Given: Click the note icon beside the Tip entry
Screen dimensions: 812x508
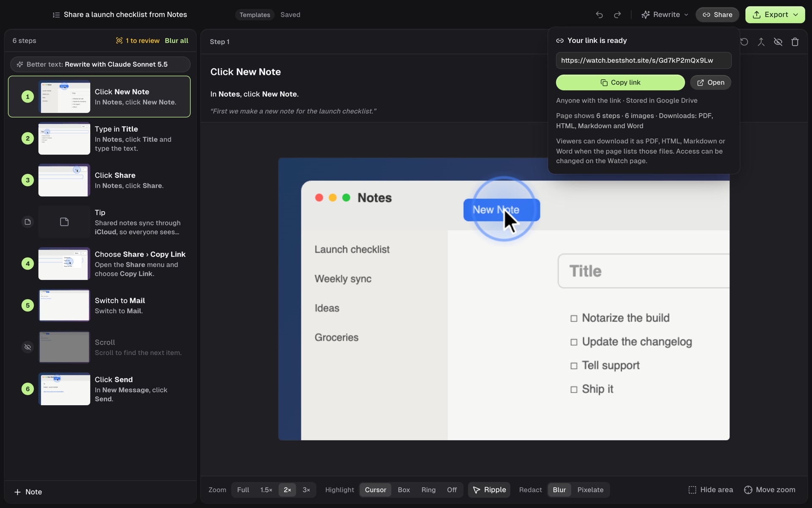Looking at the screenshot, I should (27, 222).
